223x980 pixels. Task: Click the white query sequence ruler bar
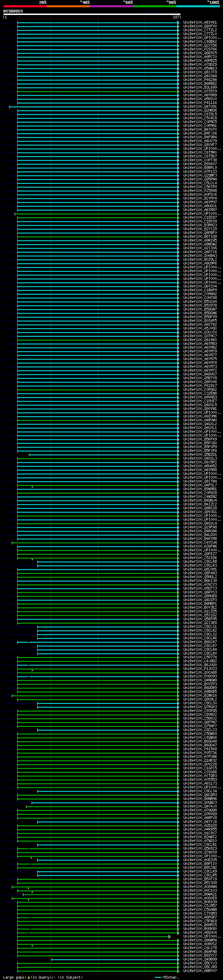(x=92, y=15)
